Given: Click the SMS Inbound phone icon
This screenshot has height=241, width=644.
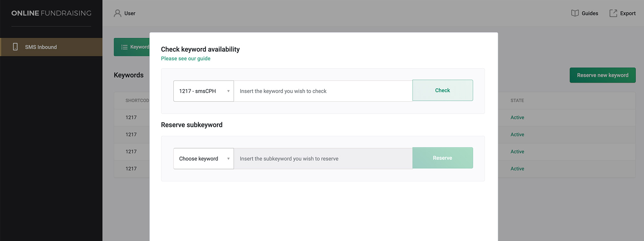Looking at the screenshot, I should point(15,47).
